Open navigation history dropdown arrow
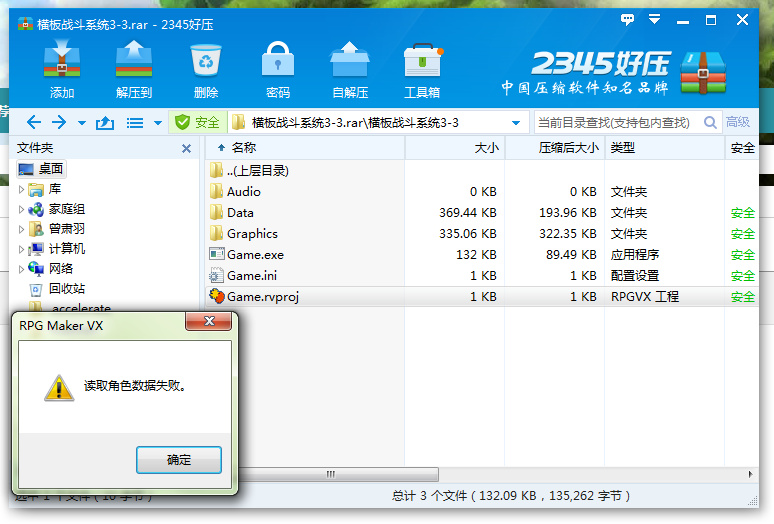The width and height of the screenshot is (774, 524). point(82,122)
